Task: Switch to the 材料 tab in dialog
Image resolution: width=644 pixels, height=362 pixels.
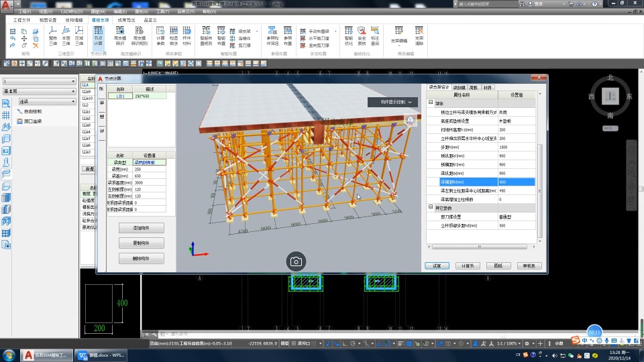Action: coord(487,87)
